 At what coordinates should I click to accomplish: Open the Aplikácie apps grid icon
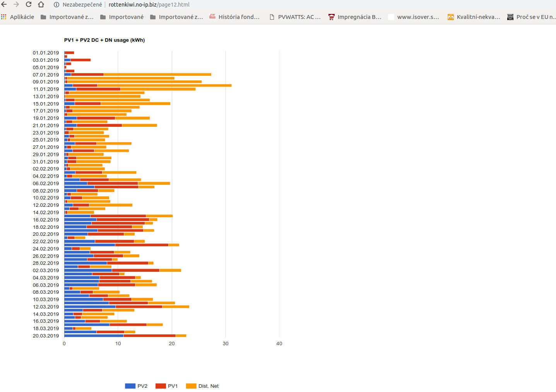pyautogui.click(x=4, y=17)
